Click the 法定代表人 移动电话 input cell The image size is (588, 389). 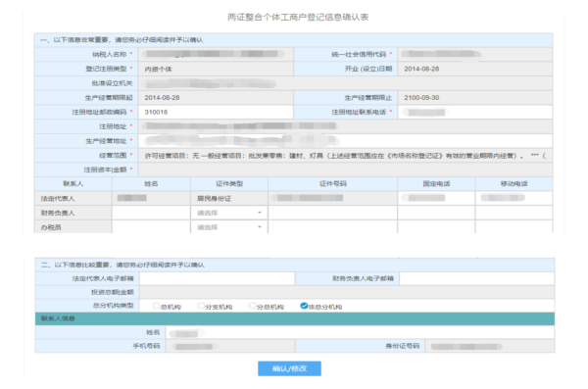[x=514, y=198]
